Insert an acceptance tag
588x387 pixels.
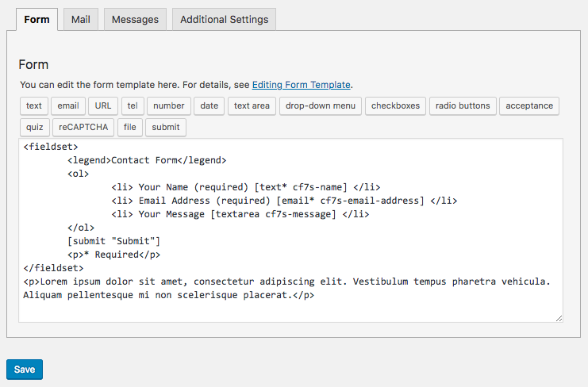529,106
